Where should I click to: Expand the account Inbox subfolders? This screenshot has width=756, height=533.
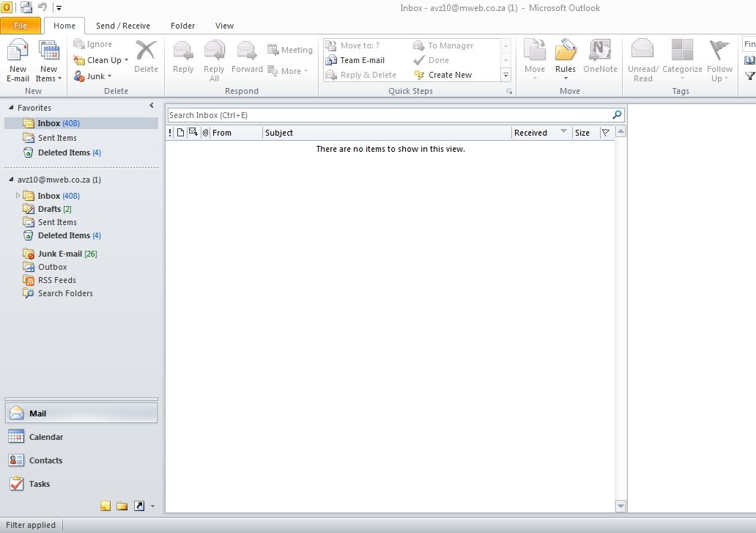(18, 196)
